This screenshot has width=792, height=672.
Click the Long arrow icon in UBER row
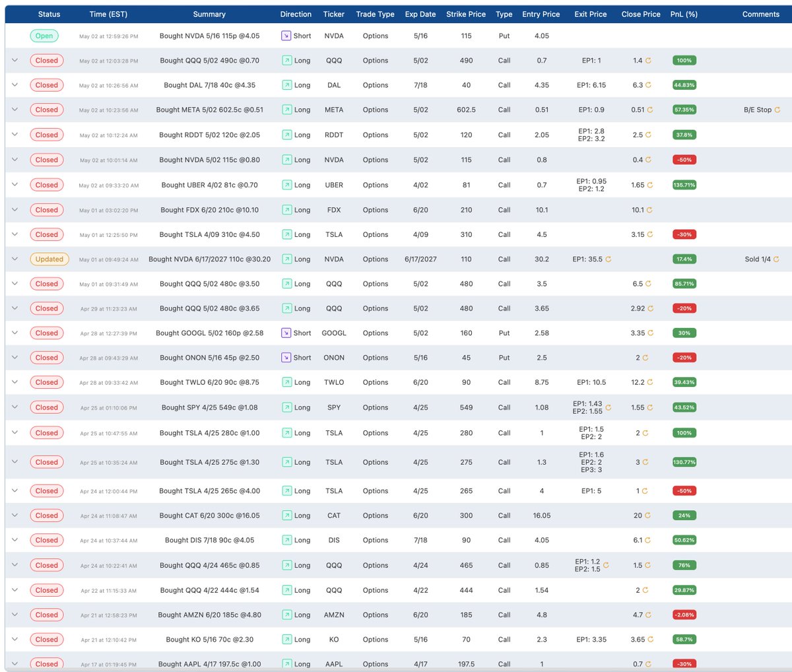[x=286, y=185]
